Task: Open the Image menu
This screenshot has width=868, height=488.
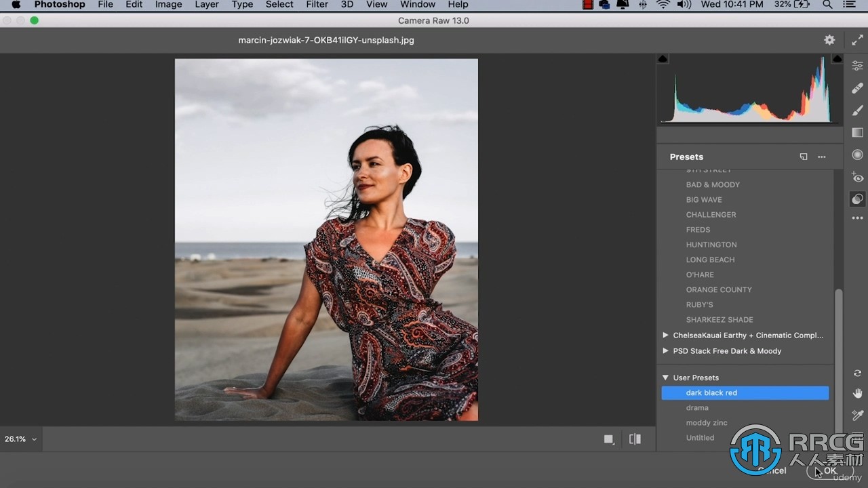Action: point(168,5)
